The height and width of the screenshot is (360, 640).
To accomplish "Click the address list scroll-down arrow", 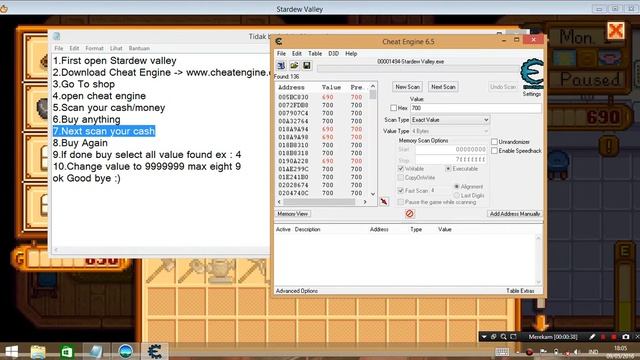I will [373, 194].
